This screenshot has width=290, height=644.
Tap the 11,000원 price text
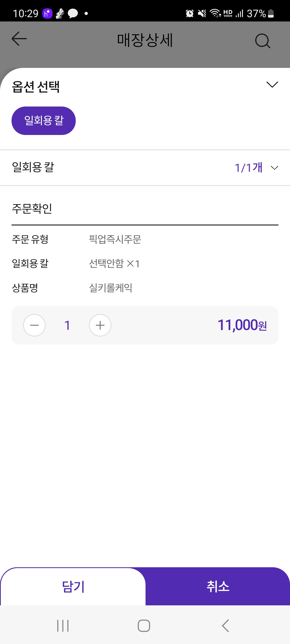[242, 325]
